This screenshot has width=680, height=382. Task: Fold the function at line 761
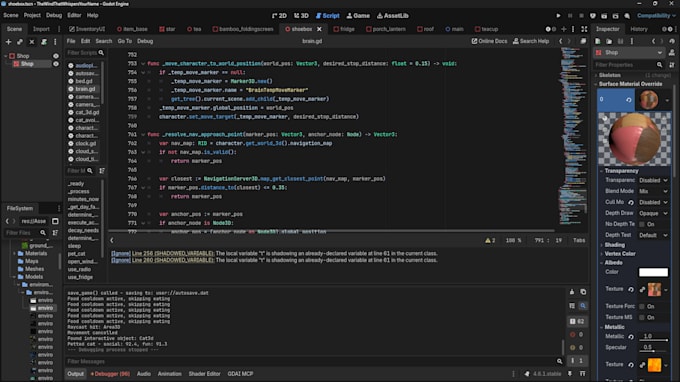point(143,134)
